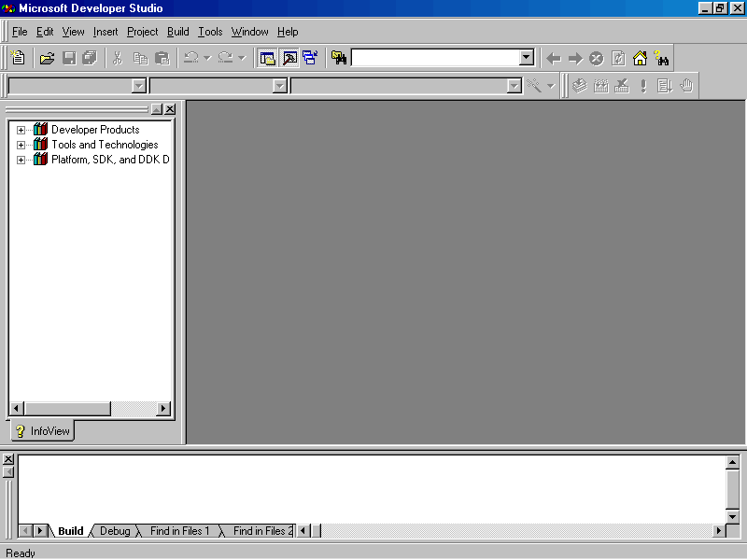Expand the Developer Products tree node

point(21,130)
